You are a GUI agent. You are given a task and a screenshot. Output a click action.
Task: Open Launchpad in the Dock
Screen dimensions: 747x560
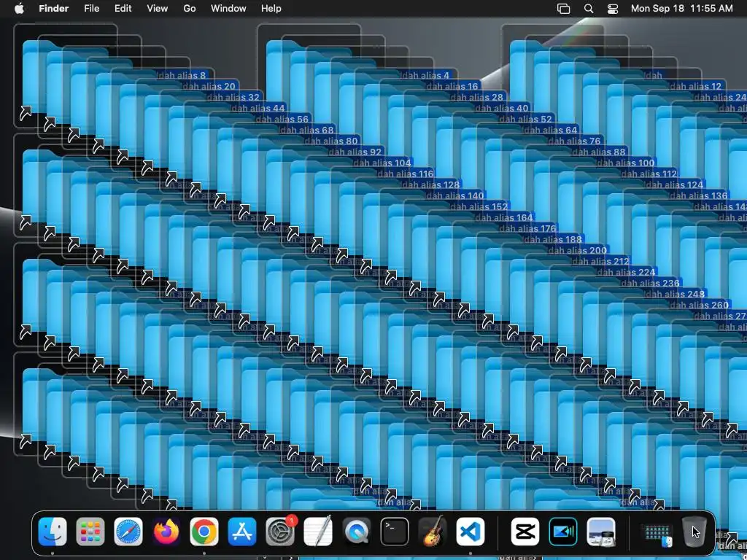click(x=90, y=532)
